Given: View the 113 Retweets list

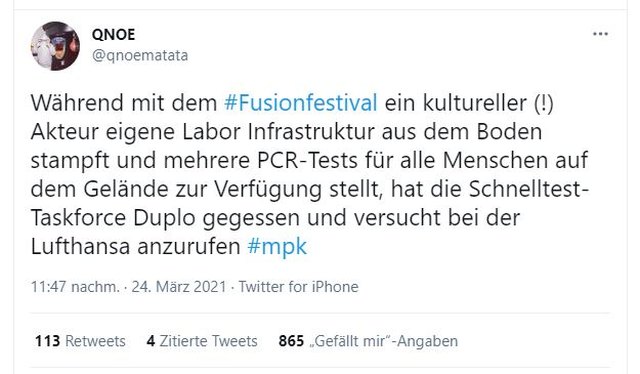Looking at the screenshot, I should pos(80,341).
